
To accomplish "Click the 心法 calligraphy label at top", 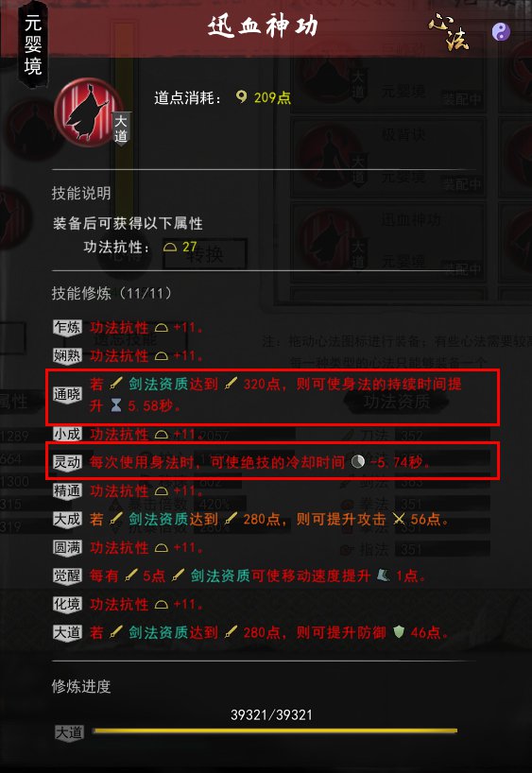I will tap(449, 32).
